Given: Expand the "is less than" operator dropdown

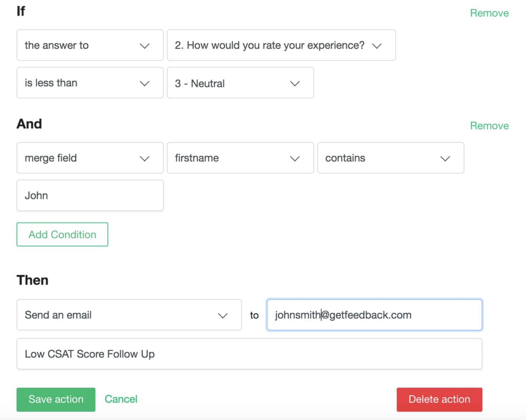Looking at the screenshot, I should 90,83.
